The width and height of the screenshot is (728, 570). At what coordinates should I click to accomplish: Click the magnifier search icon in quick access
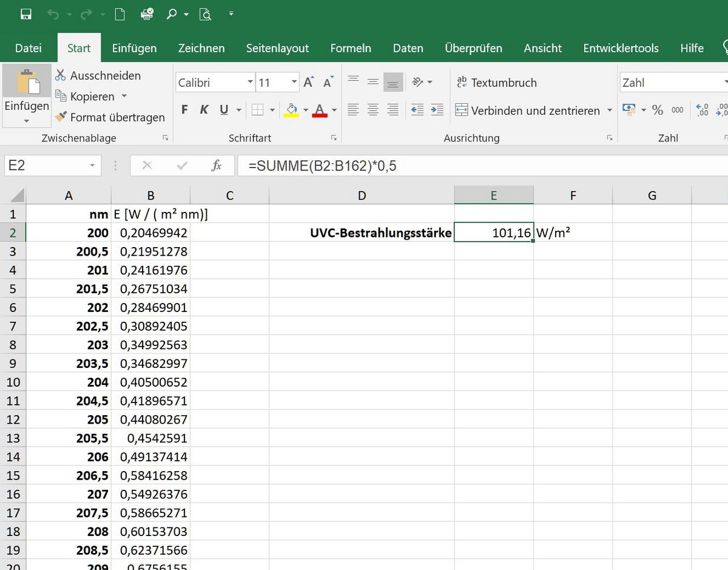click(172, 13)
